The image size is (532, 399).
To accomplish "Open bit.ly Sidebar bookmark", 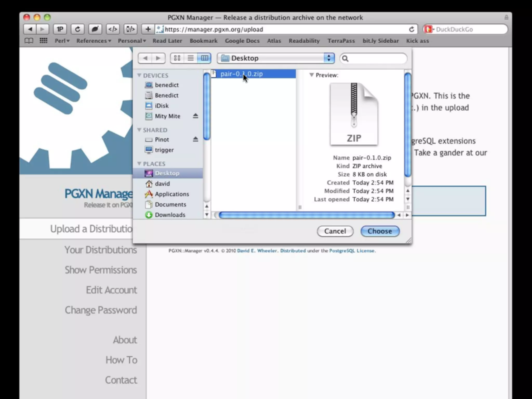I will pos(381,41).
